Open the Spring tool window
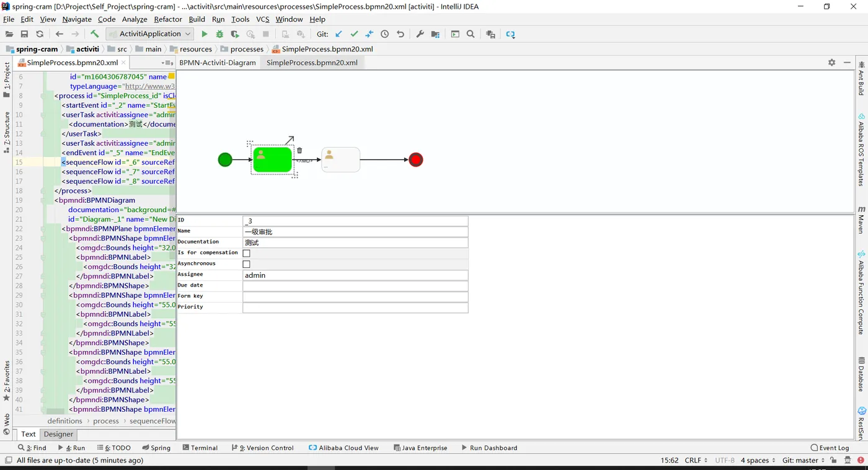Image resolution: width=868 pixels, height=470 pixels. point(156,448)
